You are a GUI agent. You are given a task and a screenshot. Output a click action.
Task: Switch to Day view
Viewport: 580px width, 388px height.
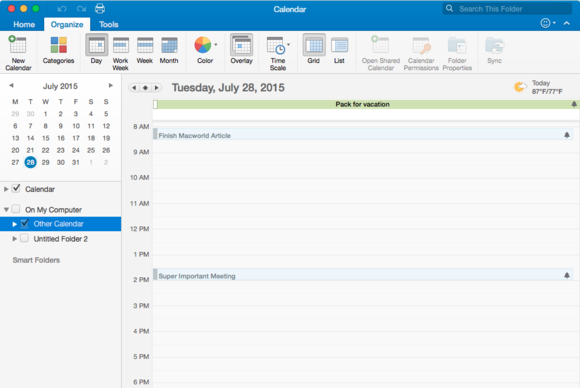[x=97, y=50]
